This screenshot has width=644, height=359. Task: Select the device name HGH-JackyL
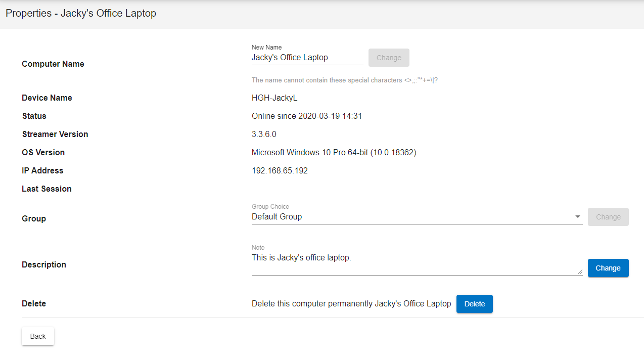[274, 98]
